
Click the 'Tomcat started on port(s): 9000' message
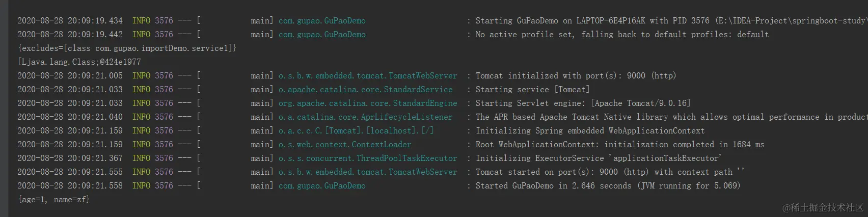point(609,172)
